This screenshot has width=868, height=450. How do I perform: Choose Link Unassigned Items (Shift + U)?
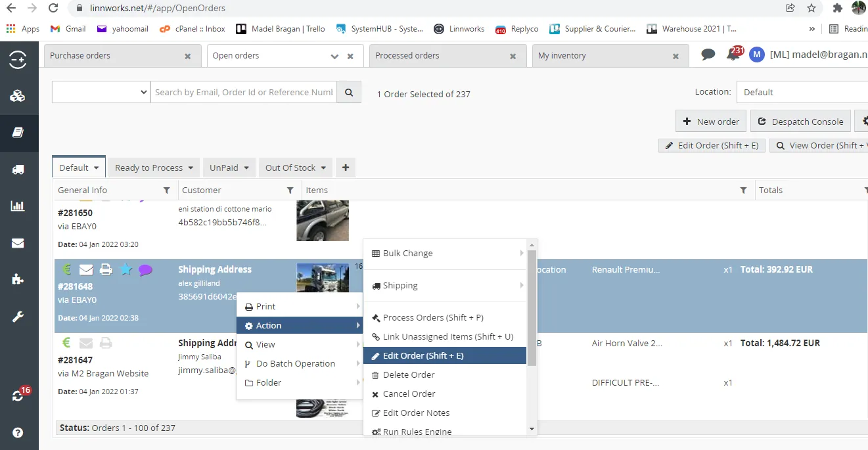[445, 337]
